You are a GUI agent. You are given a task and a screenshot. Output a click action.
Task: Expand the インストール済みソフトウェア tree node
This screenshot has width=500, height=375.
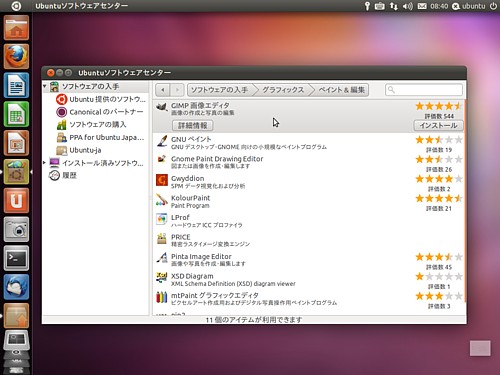tap(44, 163)
